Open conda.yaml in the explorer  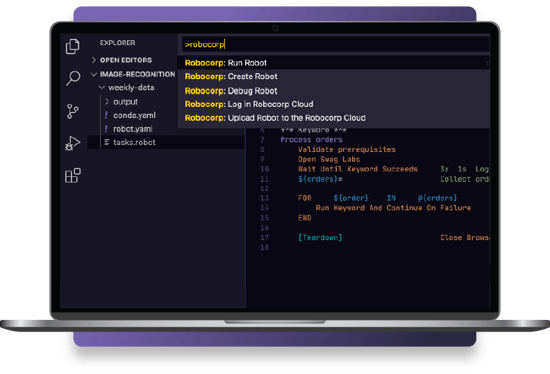[x=134, y=115]
